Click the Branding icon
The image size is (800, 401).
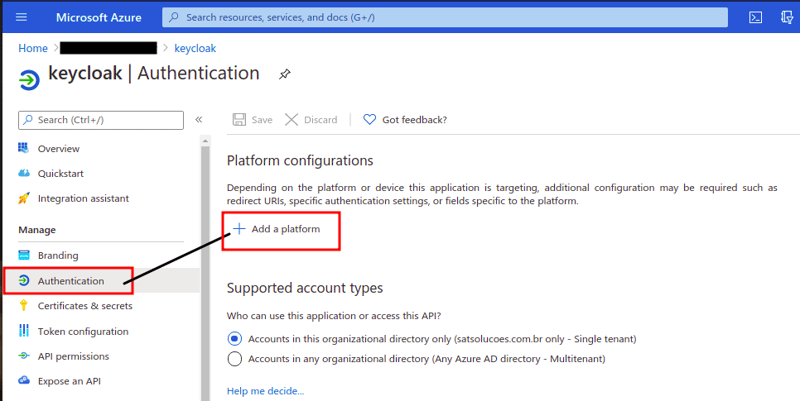tap(23, 255)
